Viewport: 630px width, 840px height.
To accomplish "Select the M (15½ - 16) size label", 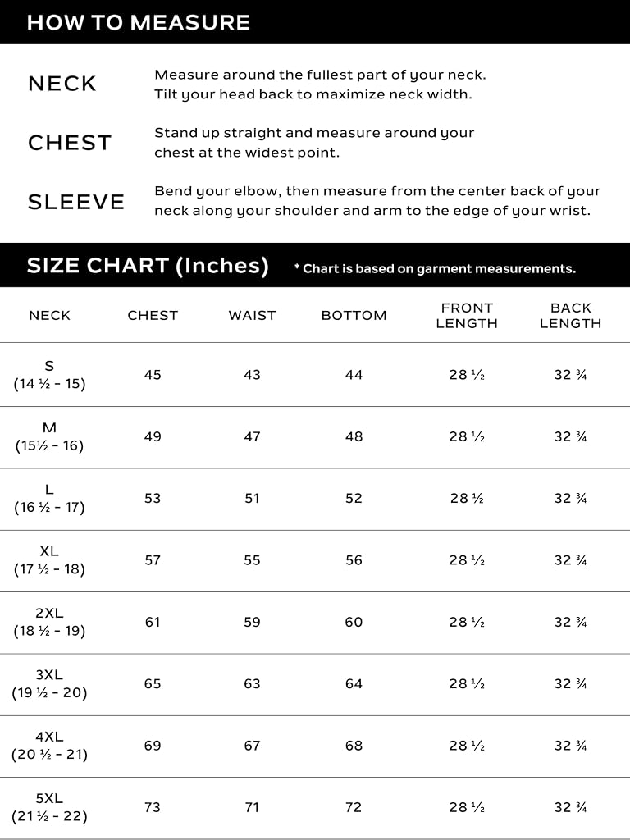I will 49,436.
